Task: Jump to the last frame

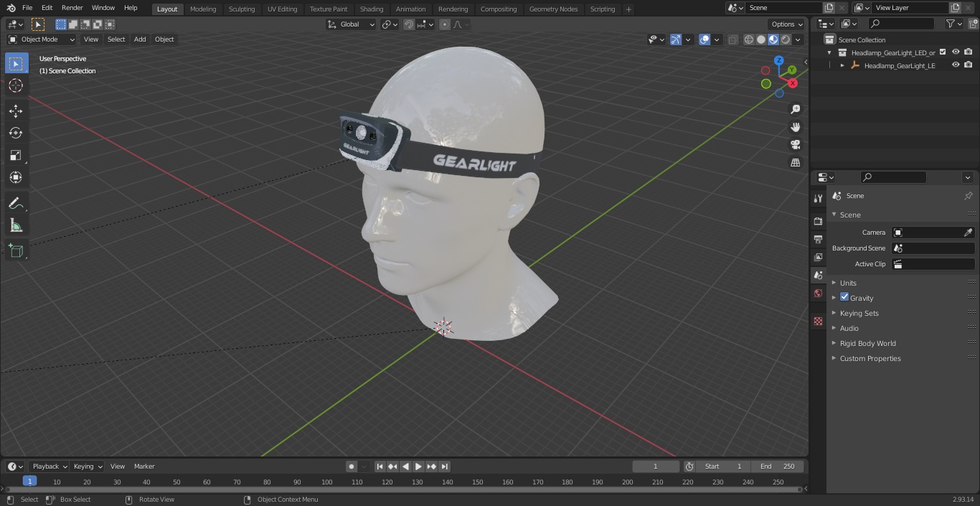Action: [x=445, y=467]
